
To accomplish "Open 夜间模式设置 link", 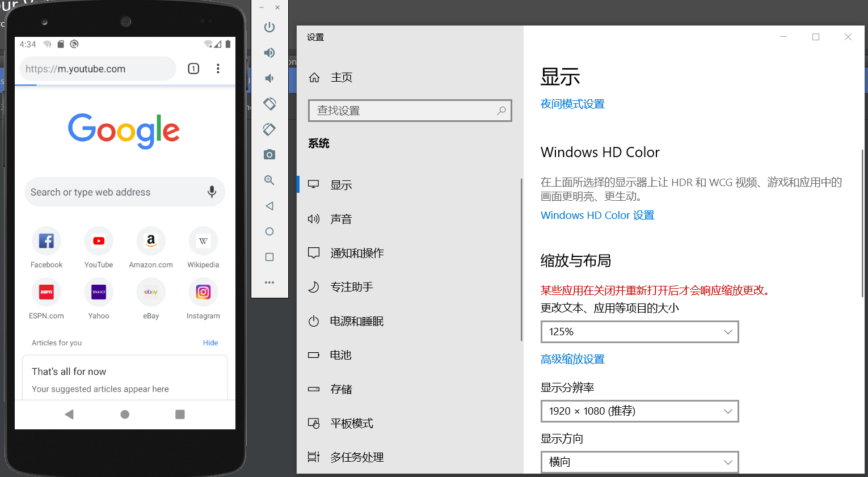I will click(x=572, y=104).
